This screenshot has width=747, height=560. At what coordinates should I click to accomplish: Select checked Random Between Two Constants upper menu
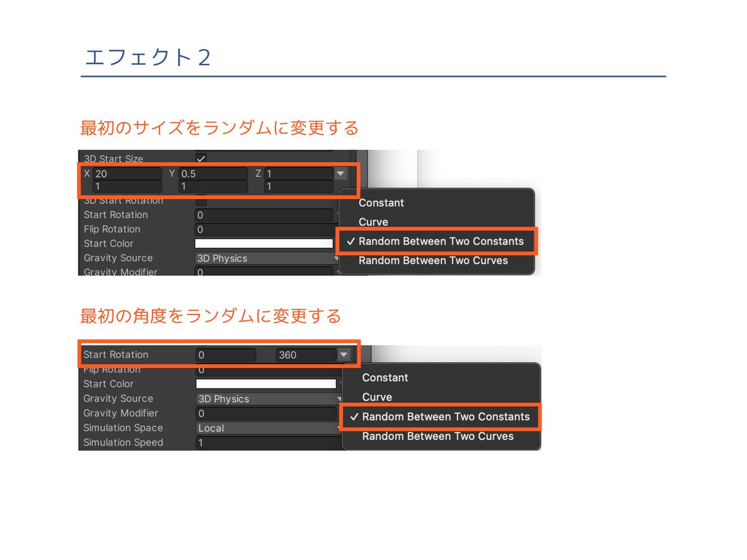(x=441, y=241)
